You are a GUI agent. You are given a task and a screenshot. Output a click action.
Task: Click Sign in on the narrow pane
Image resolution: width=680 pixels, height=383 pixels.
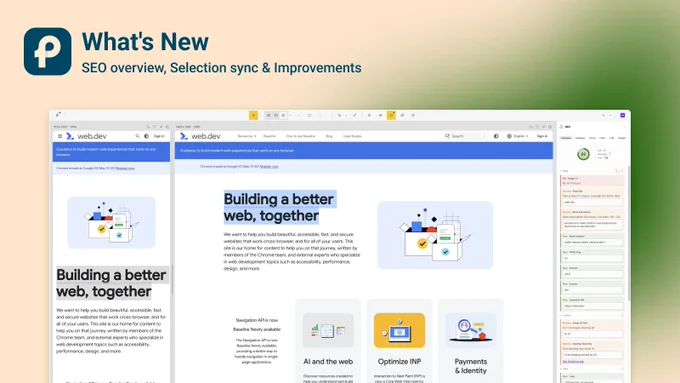[159, 136]
